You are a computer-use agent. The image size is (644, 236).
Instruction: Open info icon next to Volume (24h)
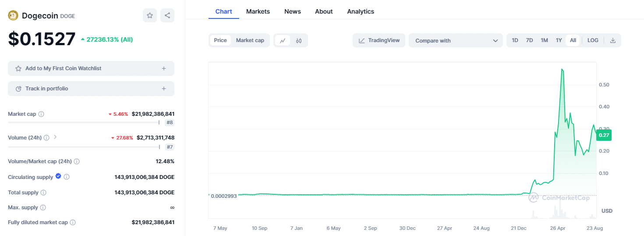click(46, 138)
